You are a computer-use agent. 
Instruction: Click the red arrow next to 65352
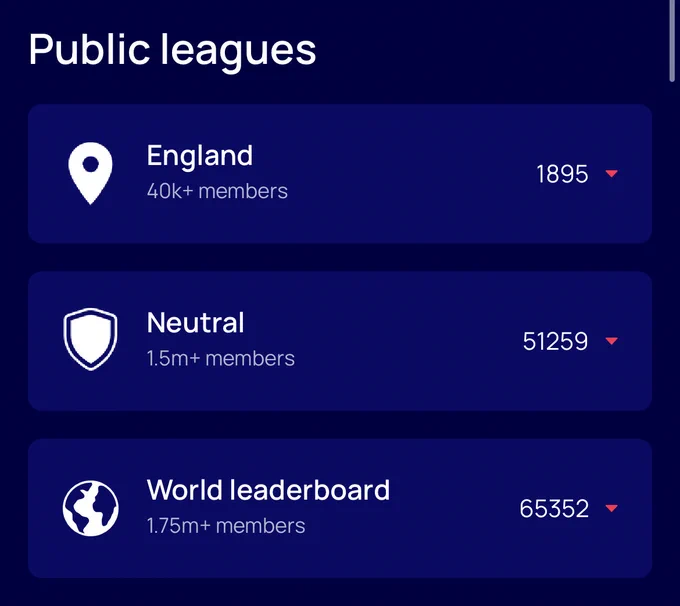[x=611, y=508]
